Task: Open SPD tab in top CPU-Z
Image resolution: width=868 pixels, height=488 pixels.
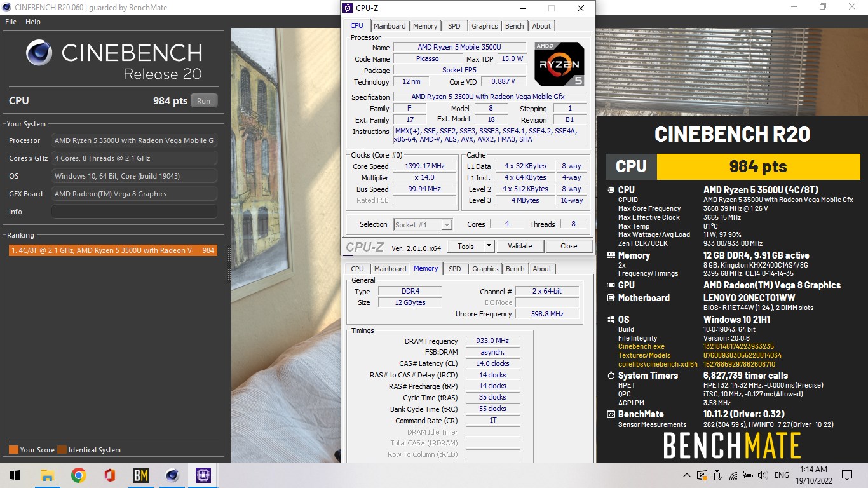Action: [x=454, y=26]
